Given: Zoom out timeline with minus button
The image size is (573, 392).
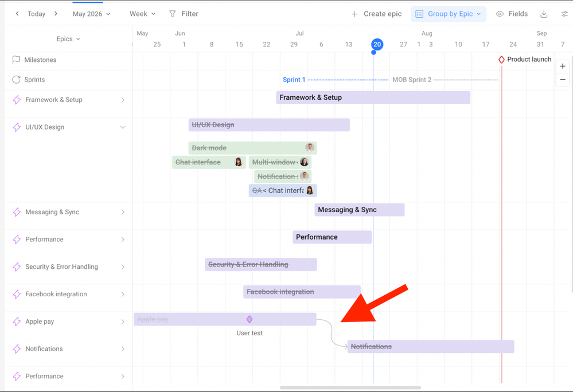Looking at the screenshot, I should click(x=563, y=80).
